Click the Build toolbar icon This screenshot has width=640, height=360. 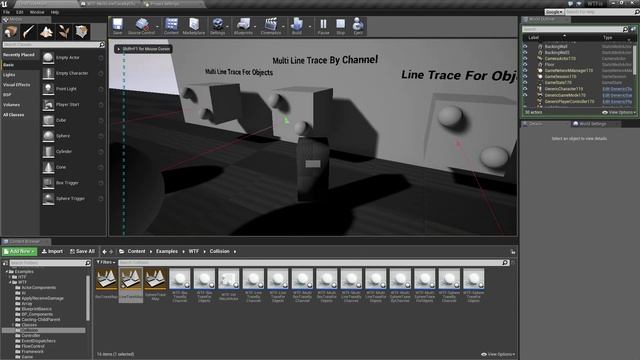pos(297,24)
